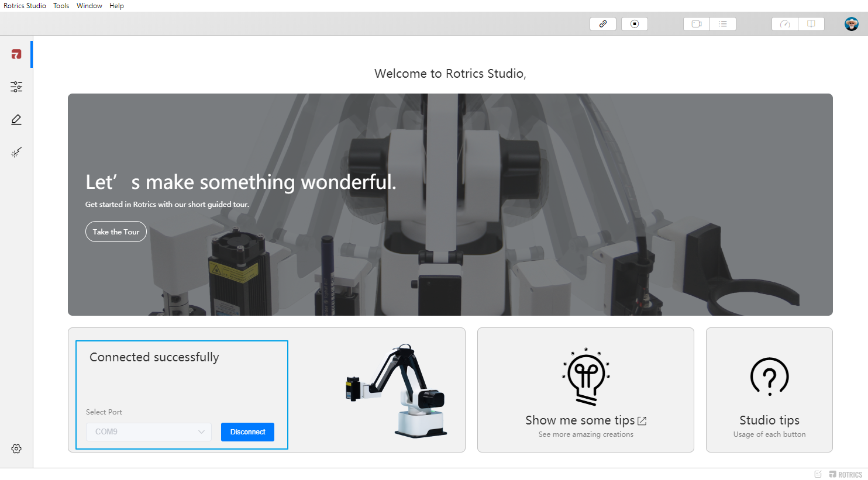Viewport: 868px width, 480px height.
Task: Open the Studio tips card title
Action: (769, 420)
